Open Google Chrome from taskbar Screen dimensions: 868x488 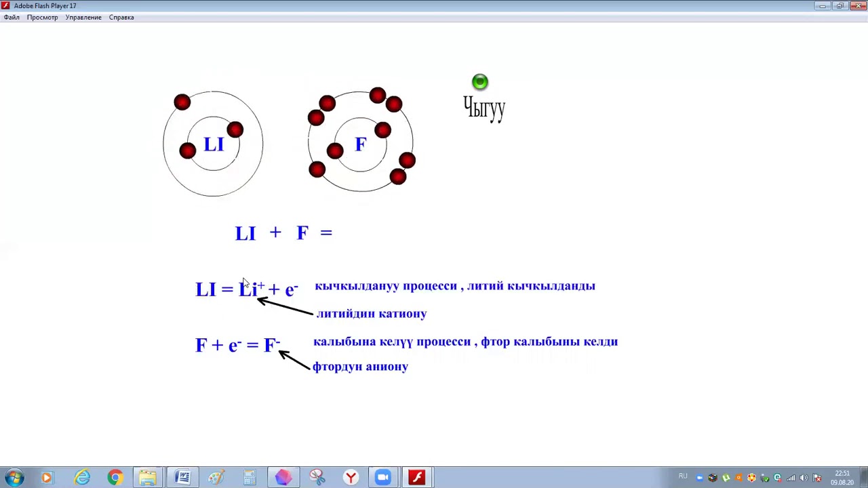(115, 477)
